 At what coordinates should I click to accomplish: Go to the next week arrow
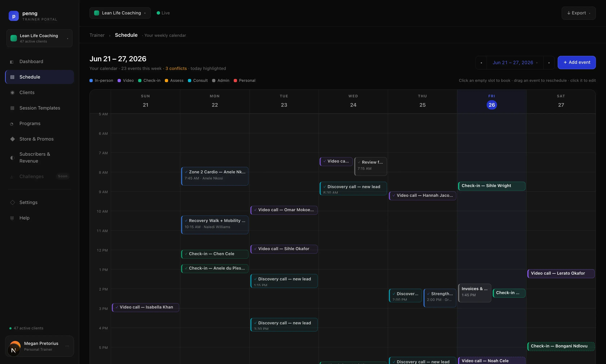pyautogui.click(x=549, y=63)
